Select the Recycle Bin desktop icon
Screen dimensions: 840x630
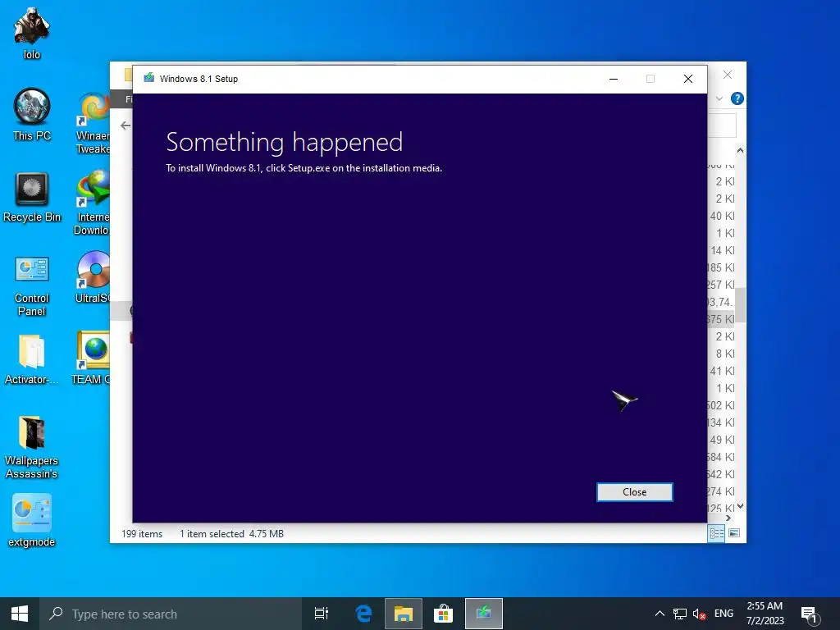[x=32, y=197]
